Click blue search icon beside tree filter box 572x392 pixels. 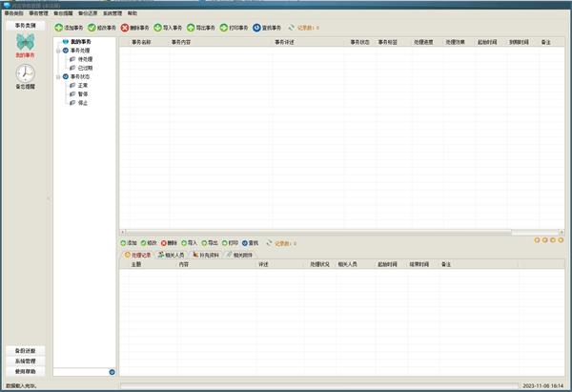pos(112,371)
